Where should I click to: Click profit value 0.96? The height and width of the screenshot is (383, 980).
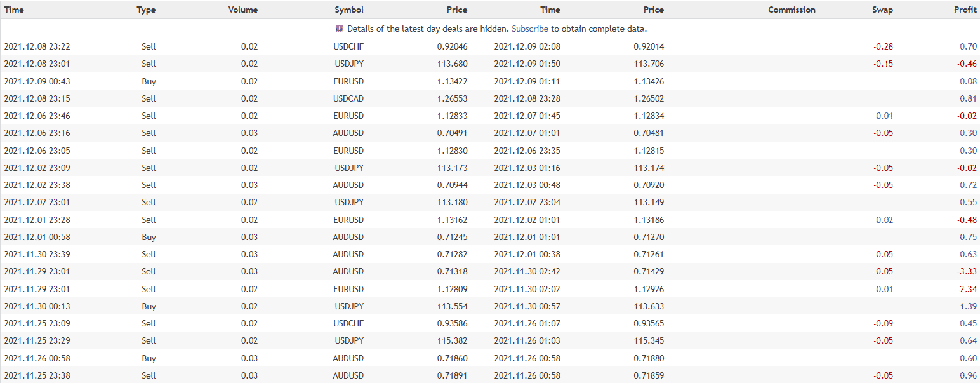[969, 375]
